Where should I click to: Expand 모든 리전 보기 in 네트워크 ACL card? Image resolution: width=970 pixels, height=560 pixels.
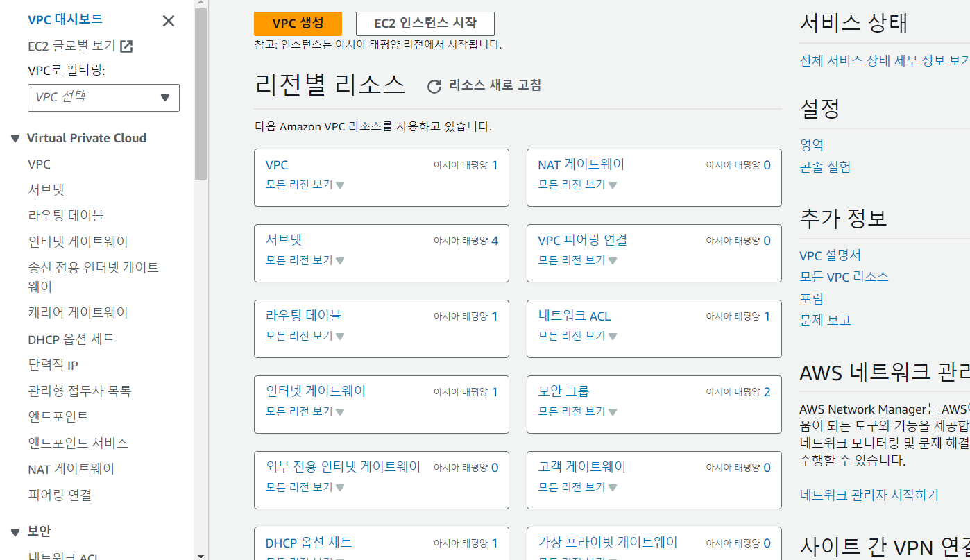pos(578,336)
